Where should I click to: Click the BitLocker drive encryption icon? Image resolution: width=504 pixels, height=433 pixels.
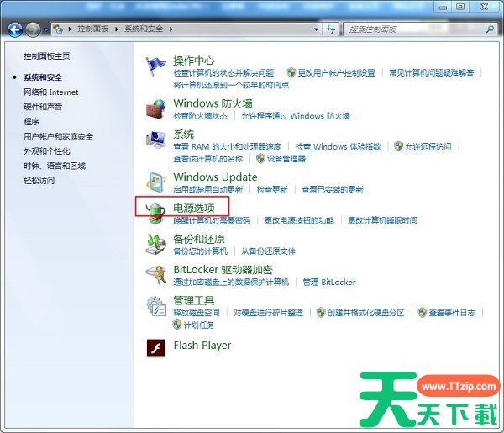point(156,275)
